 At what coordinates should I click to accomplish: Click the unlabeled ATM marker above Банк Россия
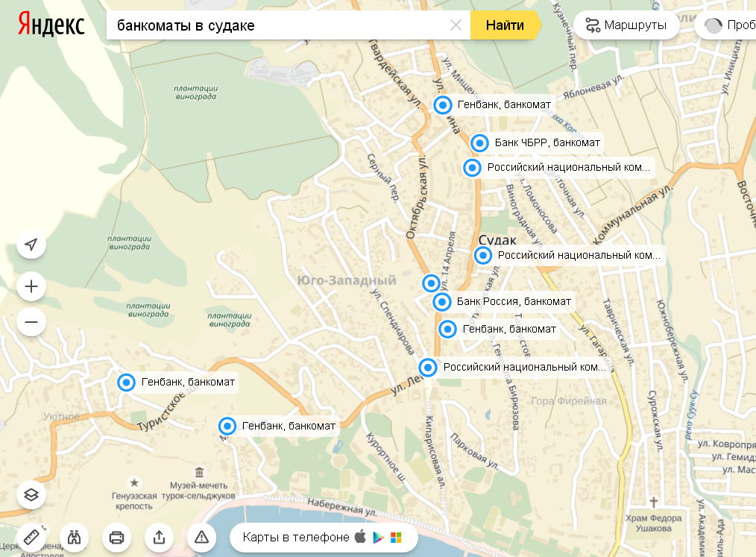click(x=431, y=283)
